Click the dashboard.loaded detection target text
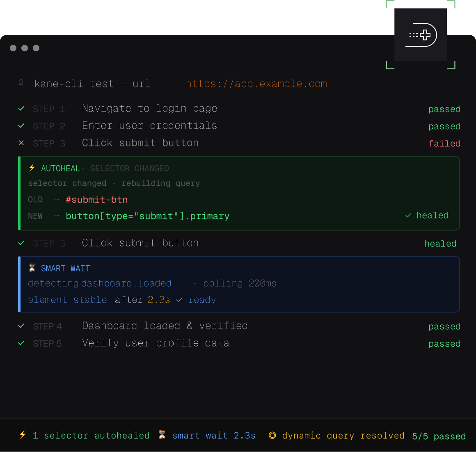Viewport: 476px width, 452px height. (126, 283)
